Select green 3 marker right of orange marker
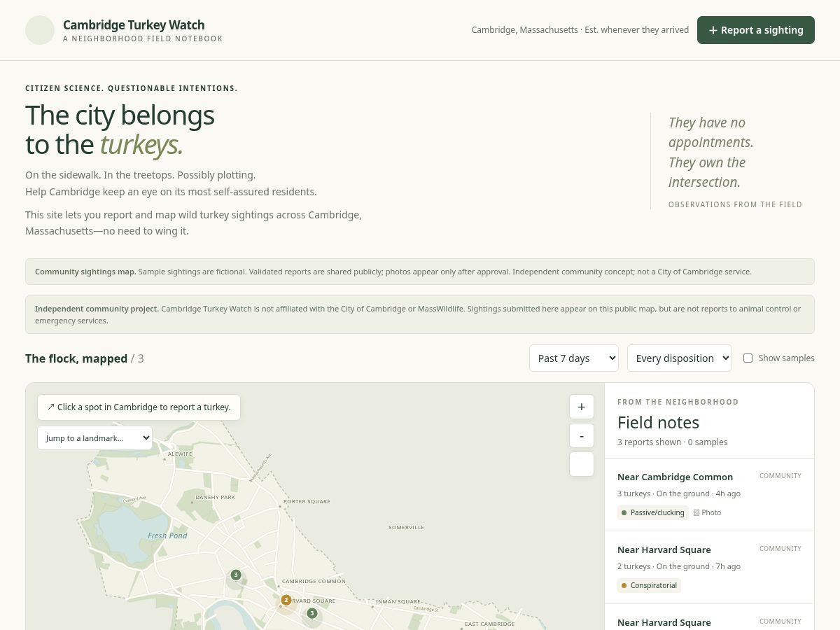The height and width of the screenshot is (630, 840). [312, 613]
